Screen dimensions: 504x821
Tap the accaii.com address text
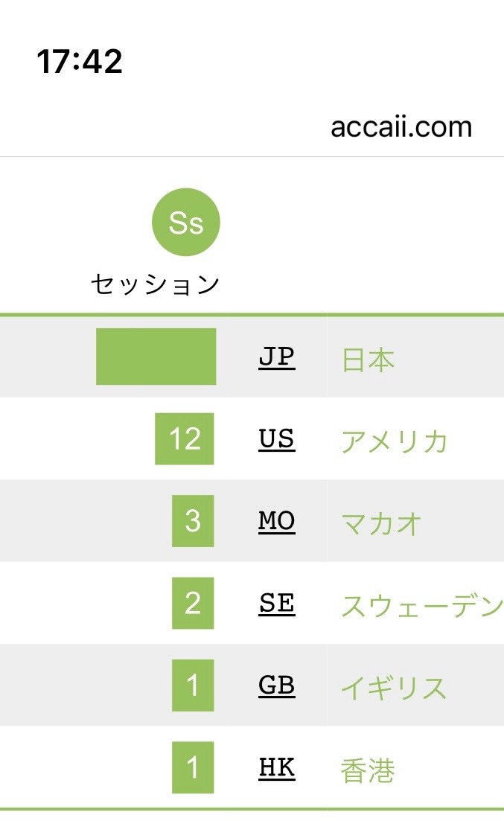pos(401,127)
